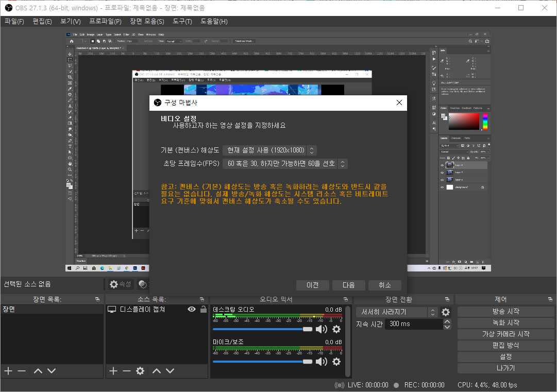Open the 보기(V) menu
Image resolution: width=557 pixels, height=392 pixels.
[71, 21]
